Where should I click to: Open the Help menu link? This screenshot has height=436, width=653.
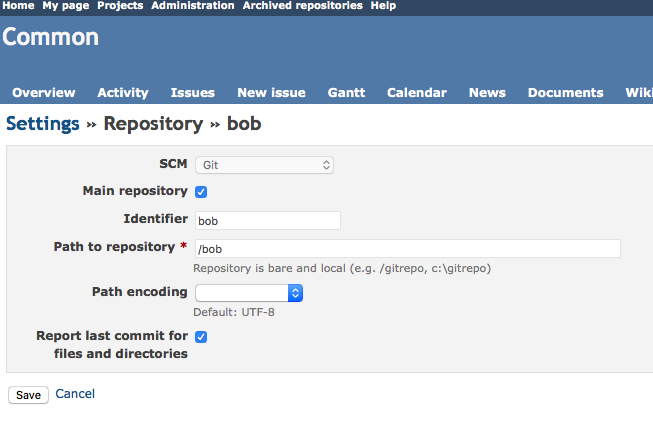click(x=383, y=6)
